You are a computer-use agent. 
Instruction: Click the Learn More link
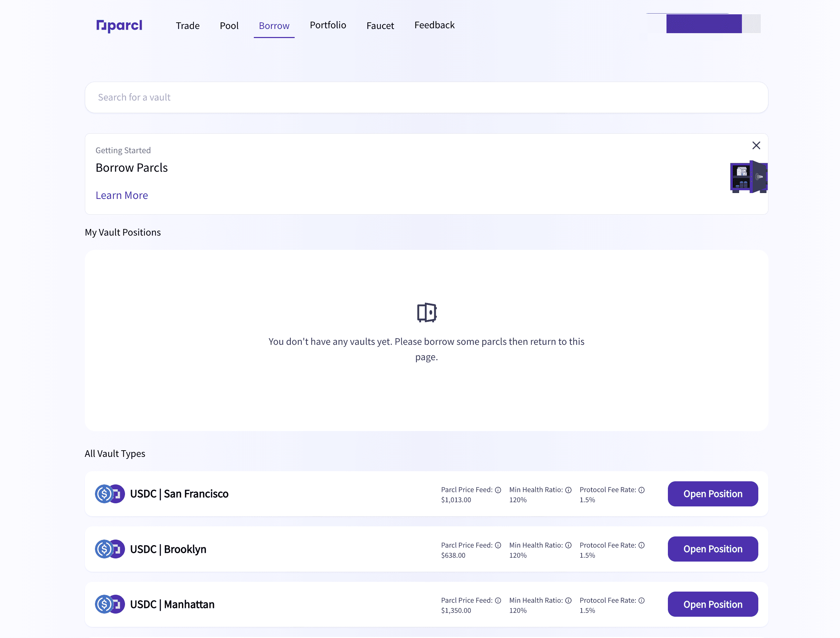click(x=121, y=195)
